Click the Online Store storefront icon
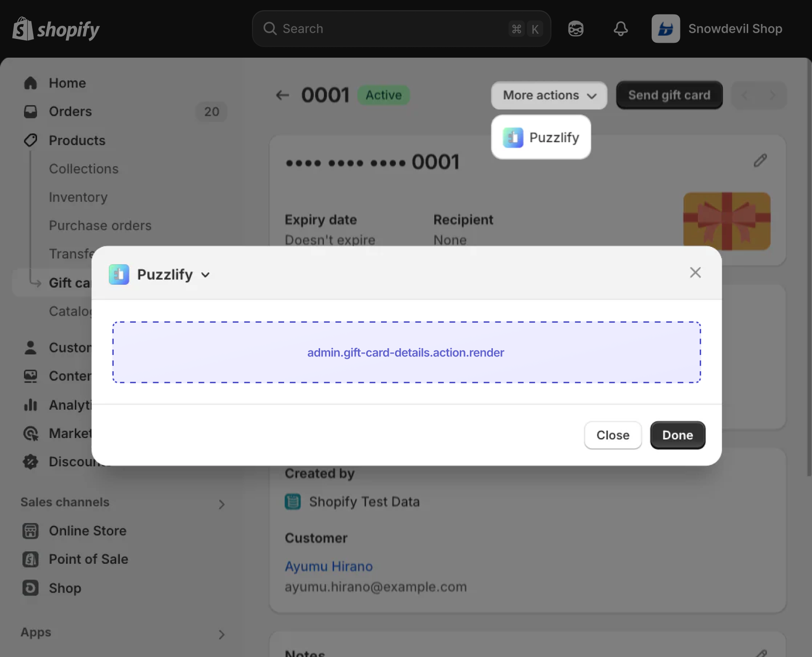 (x=30, y=531)
